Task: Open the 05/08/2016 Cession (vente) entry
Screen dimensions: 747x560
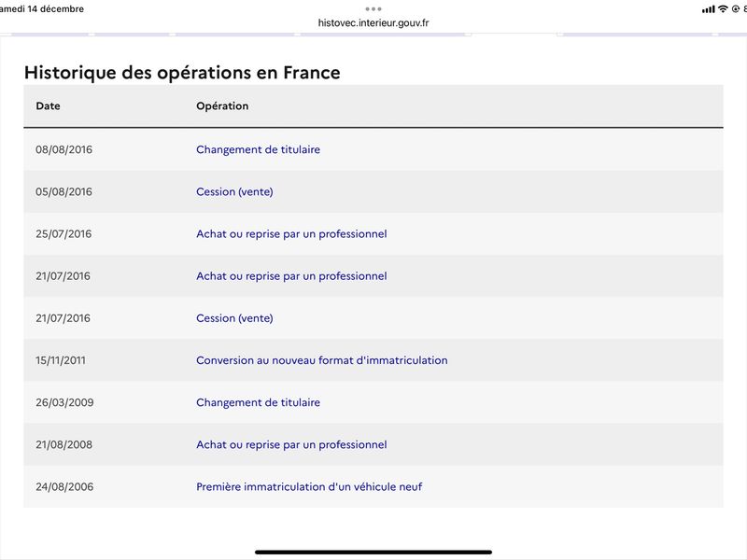Action: (x=234, y=191)
